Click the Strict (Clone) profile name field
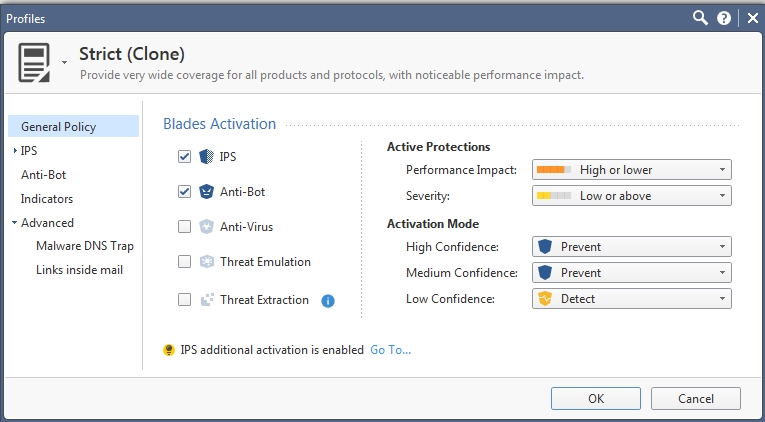The image size is (765, 422). point(132,54)
